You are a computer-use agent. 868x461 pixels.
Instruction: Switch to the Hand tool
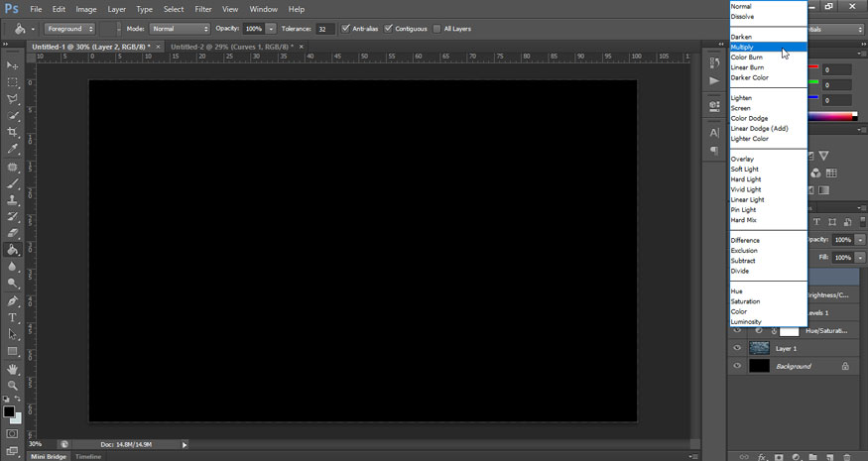(13, 369)
